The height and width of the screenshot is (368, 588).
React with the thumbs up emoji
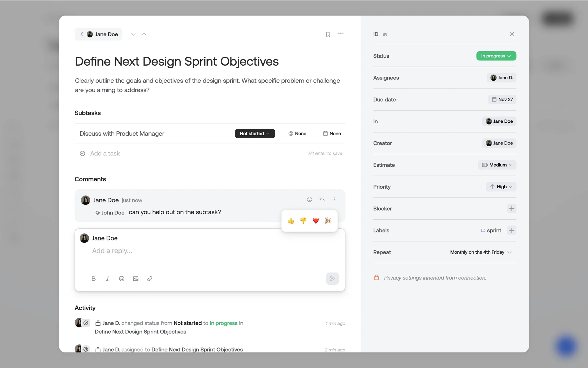coord(291,221)
